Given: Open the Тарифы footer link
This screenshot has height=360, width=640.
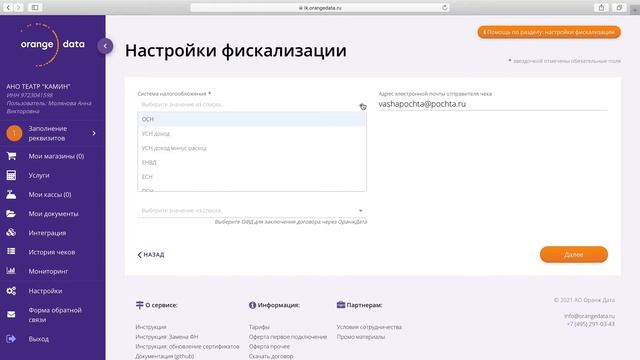Looking at the screenshot, I should [x=259, y=327].
